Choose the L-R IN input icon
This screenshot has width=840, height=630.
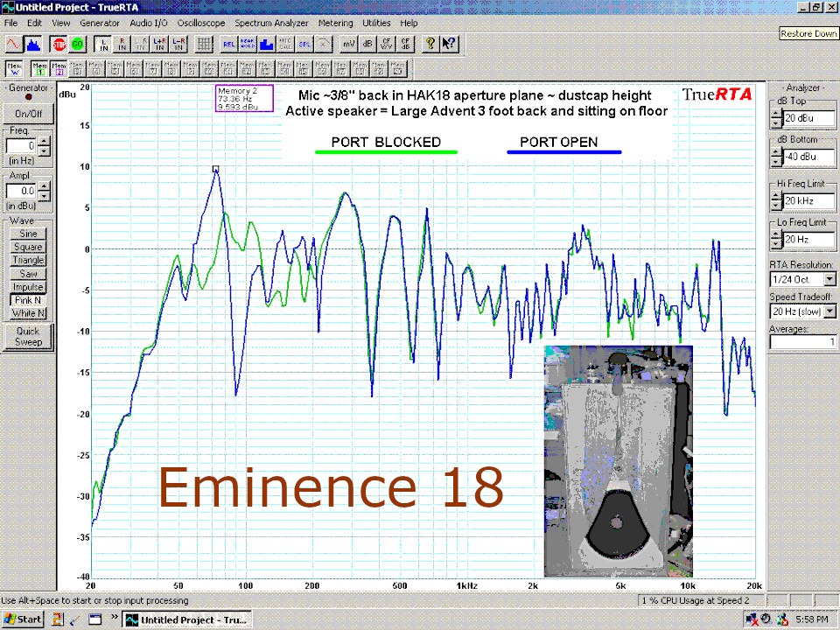click(x=178, y=44)
